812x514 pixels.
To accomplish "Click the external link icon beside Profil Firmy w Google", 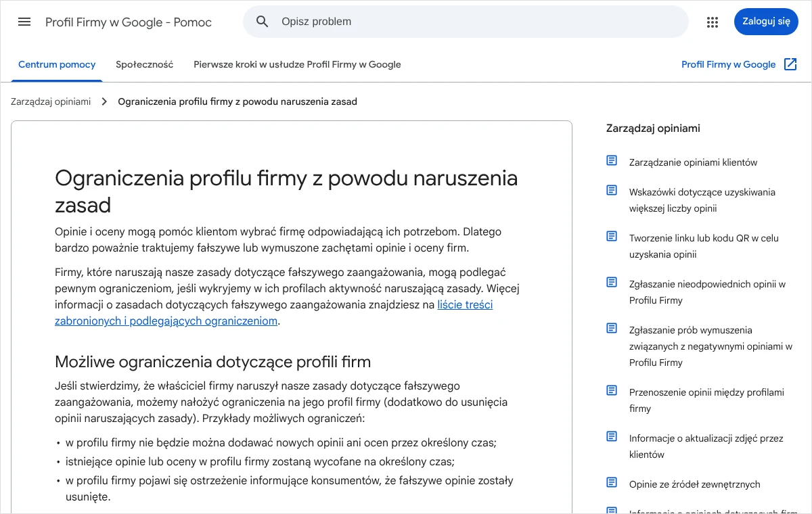I will coord(790,64).
